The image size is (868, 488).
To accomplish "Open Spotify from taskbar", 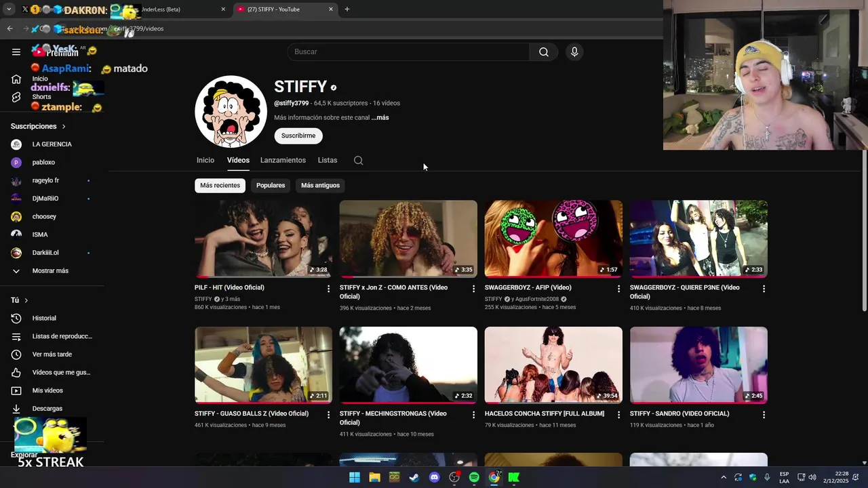I will [x=474, y=477].
